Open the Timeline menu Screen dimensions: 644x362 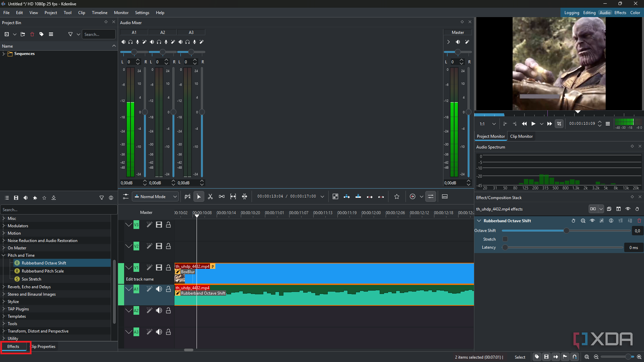point(100,13)
